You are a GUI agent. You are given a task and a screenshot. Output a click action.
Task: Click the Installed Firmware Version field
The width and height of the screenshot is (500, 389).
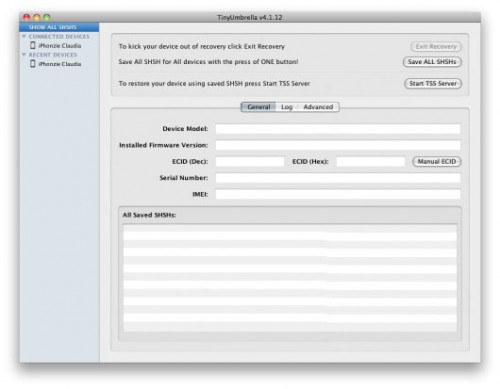[338, 145]
